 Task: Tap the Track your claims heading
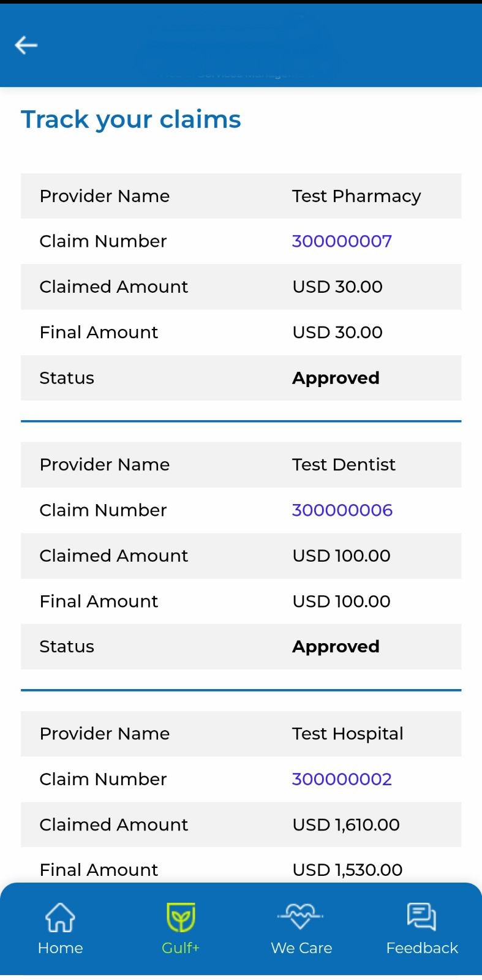[x=131, y=119]
